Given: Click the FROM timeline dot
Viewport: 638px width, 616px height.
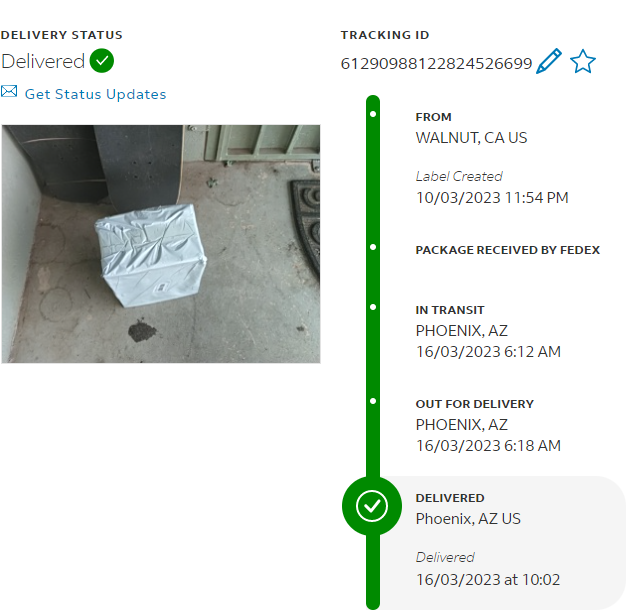Looking at the screenshot, I should (x=373, y=114).
